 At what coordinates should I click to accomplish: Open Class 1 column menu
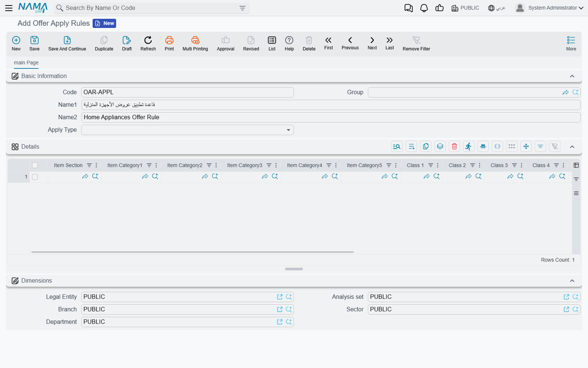tap(438, 165)
